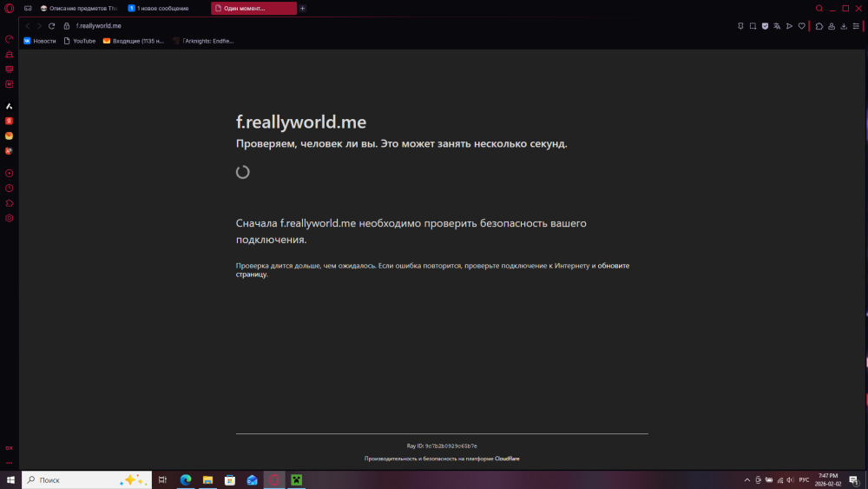
Task: Take a snapshot with the capture icon
Action: click(x=753, y=26)
